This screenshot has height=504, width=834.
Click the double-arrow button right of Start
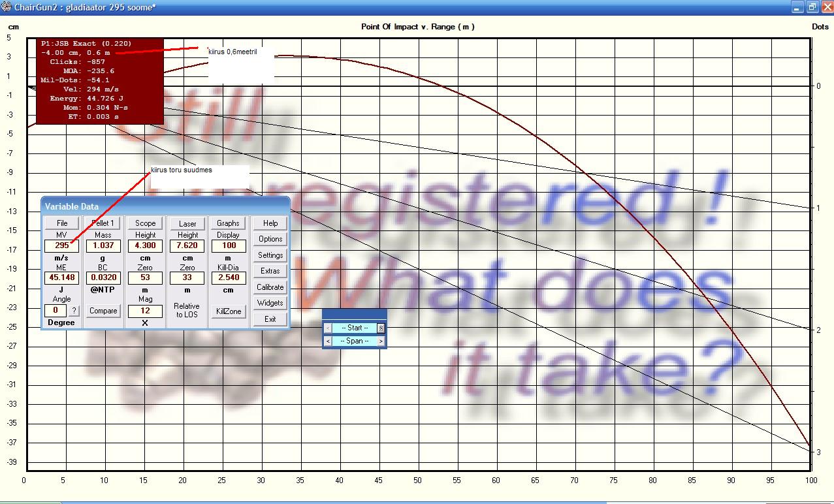coord(381,328)
